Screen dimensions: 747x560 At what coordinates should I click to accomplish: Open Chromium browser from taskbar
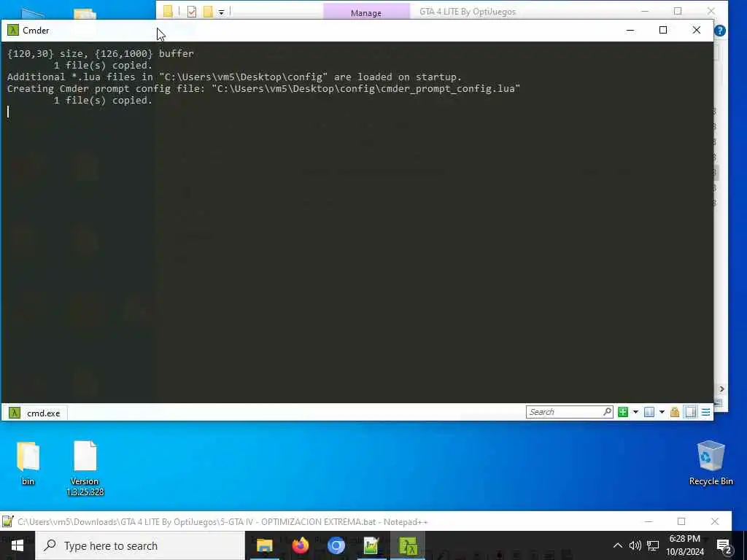[x=336, y=545]
